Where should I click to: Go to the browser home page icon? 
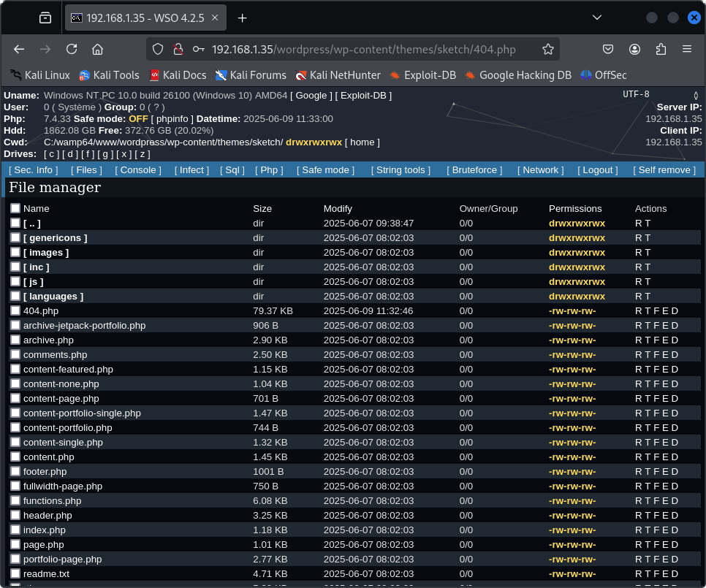click(97, 49)
